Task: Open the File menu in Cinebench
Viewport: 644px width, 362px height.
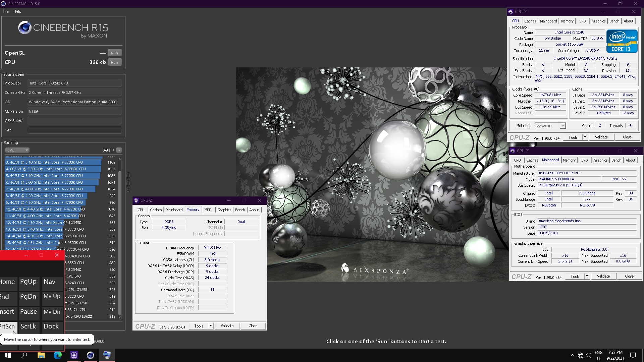Action: pyautogui.click(x=6, y=11)
